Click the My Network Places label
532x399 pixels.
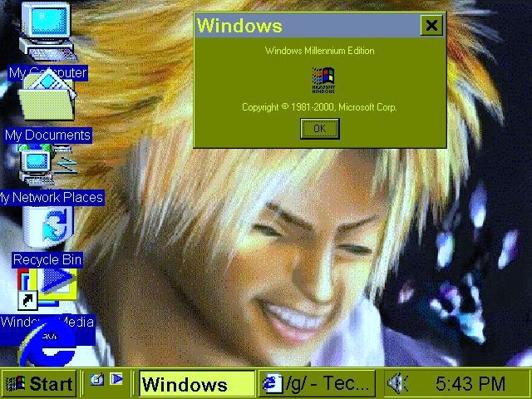[52, 198]
